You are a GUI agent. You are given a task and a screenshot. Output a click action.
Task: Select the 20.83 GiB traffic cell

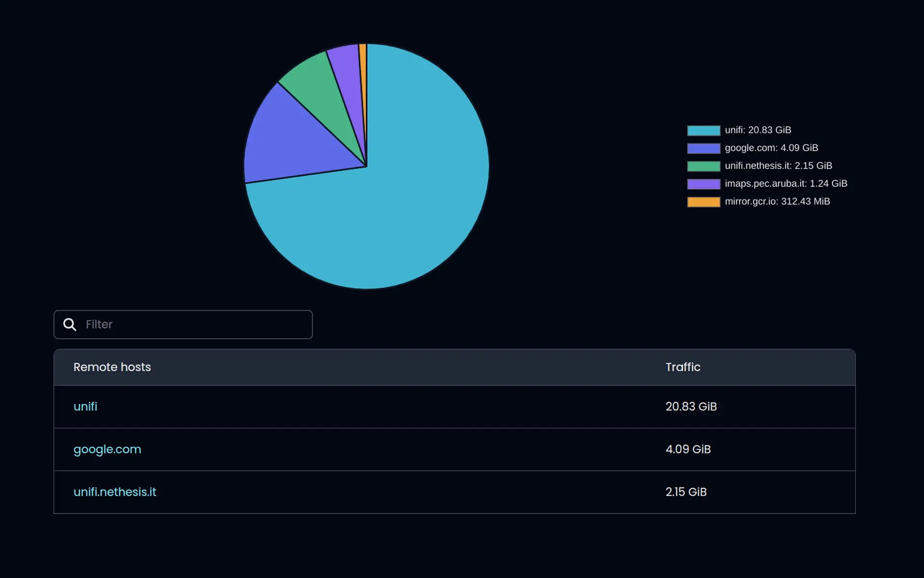(x=691, y=407)
